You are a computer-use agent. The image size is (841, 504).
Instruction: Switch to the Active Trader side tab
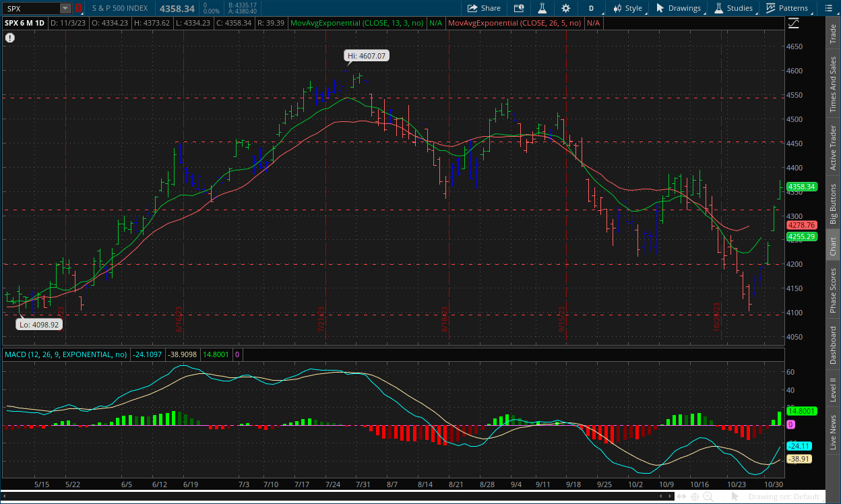point(833,148)
